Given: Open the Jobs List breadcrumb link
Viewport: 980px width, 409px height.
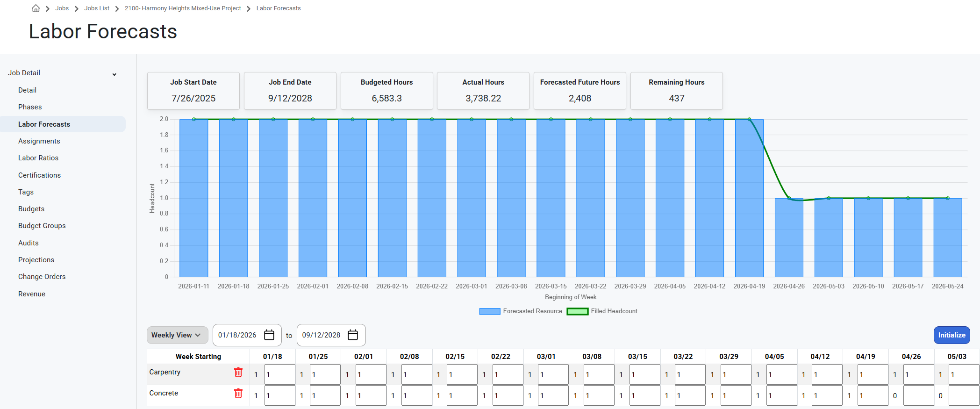Looking at the screenshot, I should click(x=97, y=8).
